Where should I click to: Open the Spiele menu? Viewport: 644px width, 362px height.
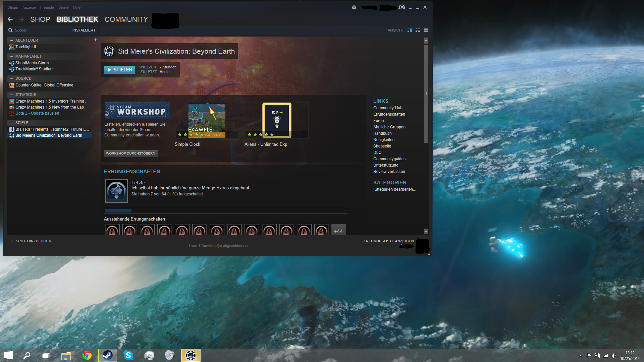(63, 7)
